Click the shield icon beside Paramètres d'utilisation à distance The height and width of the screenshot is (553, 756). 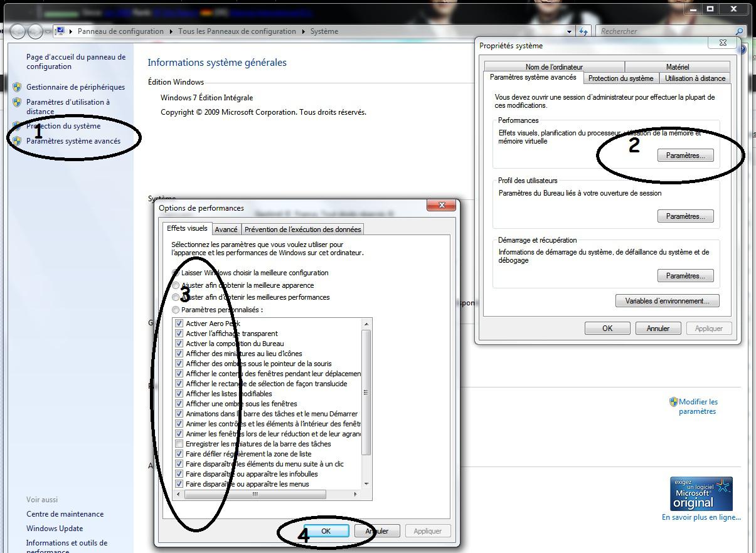(x=17, y=102)
